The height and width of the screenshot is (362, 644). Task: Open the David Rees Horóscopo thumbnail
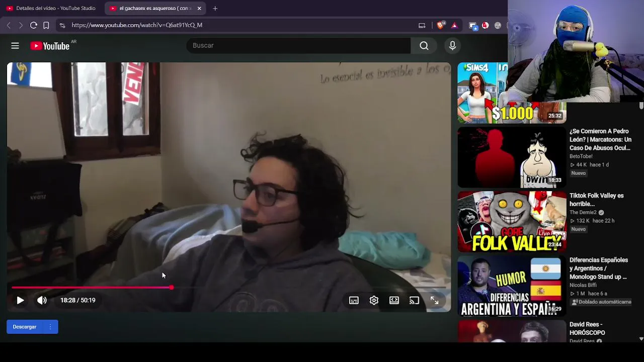click(512, 331)
